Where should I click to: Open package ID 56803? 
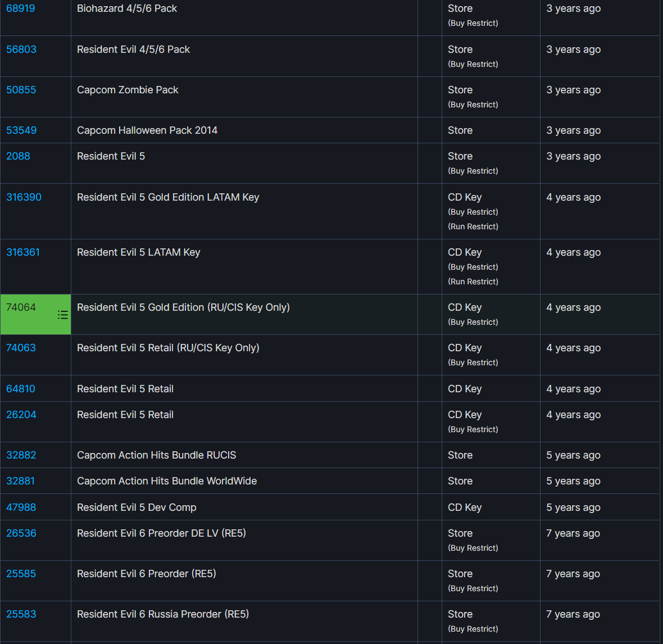pos(21,49)
